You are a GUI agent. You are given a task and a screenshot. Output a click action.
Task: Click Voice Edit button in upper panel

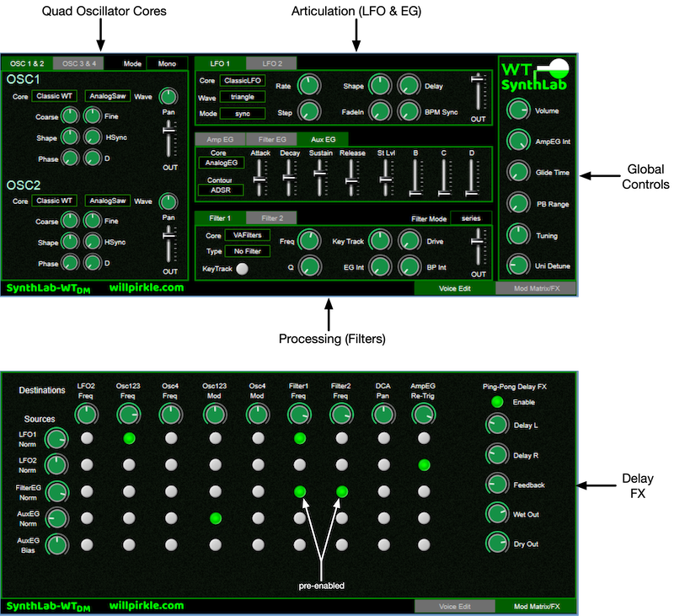point(455,288)
